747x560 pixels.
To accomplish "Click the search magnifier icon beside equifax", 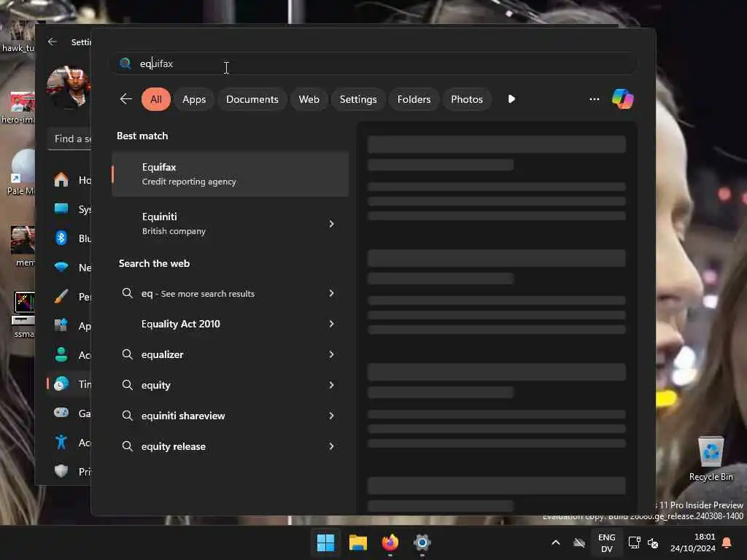I will point(125,63).
